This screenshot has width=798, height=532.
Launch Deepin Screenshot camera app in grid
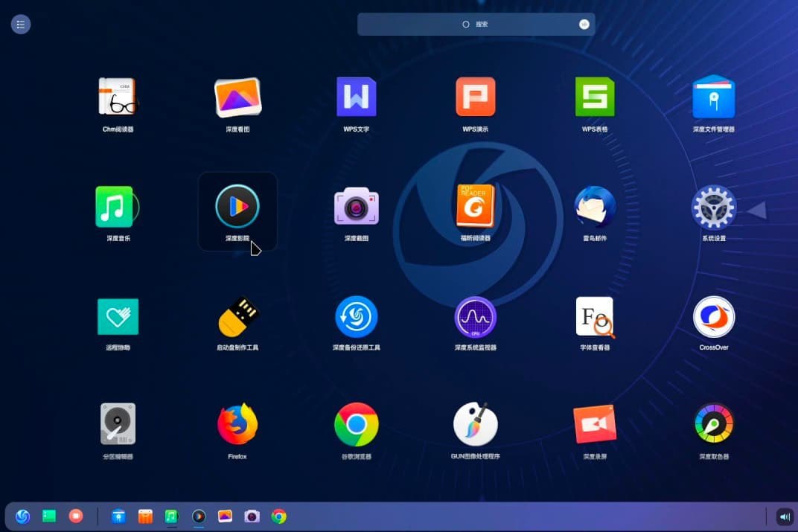pos(357,207)
